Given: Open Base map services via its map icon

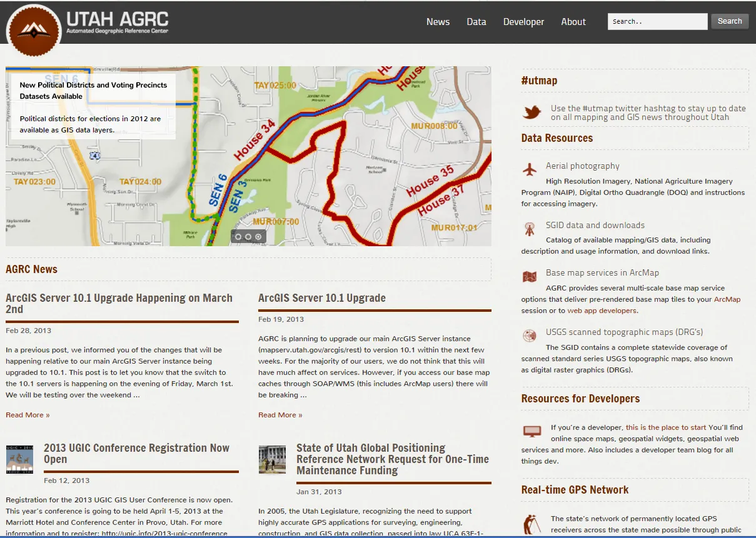Looking at the screenshot, I should [x=529, y=277].
